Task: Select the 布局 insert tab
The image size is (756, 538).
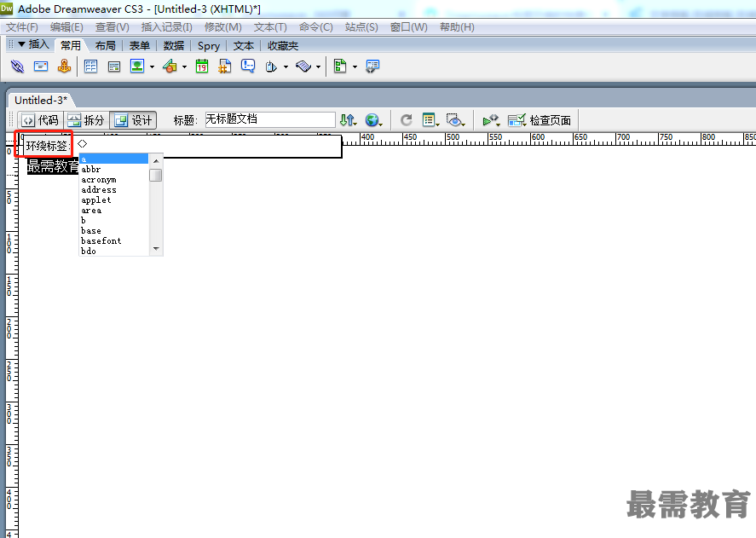Action: click(105, 46)
